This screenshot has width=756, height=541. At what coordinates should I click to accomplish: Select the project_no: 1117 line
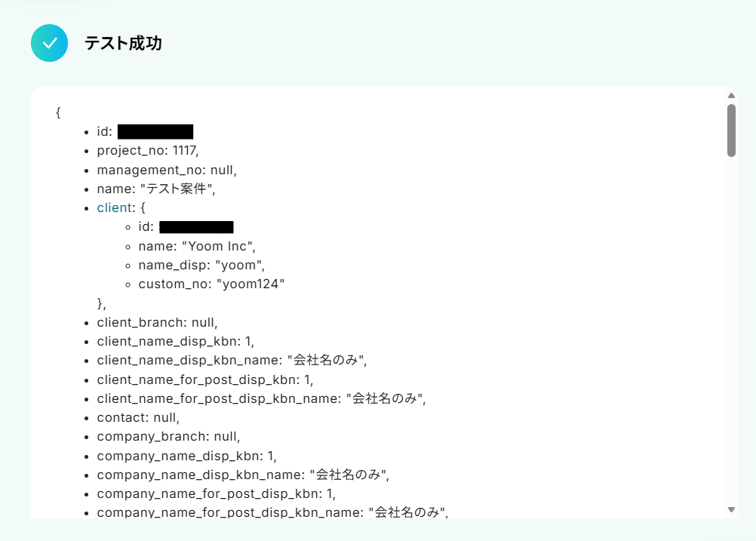coord(148,151)
